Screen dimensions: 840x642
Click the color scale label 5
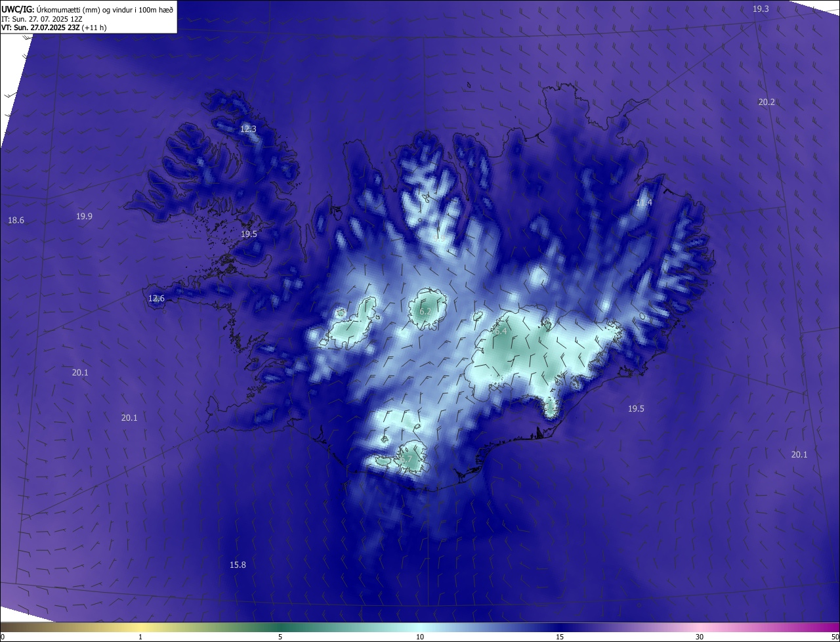(280, 637)
